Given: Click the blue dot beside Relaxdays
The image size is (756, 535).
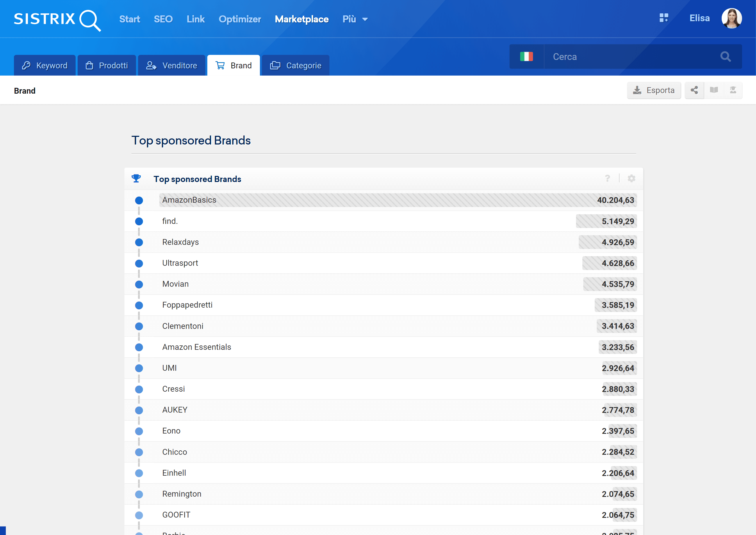Looking at the screenshot, I should [139, 242].
